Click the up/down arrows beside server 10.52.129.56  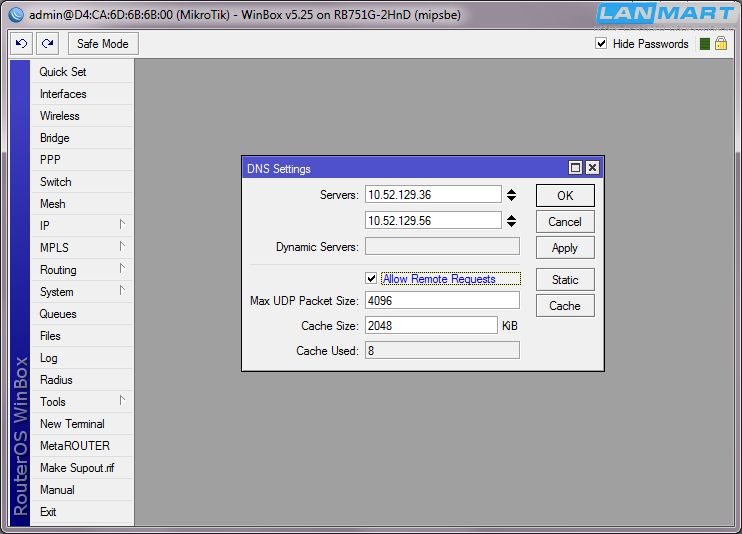(x=511, y=221)
